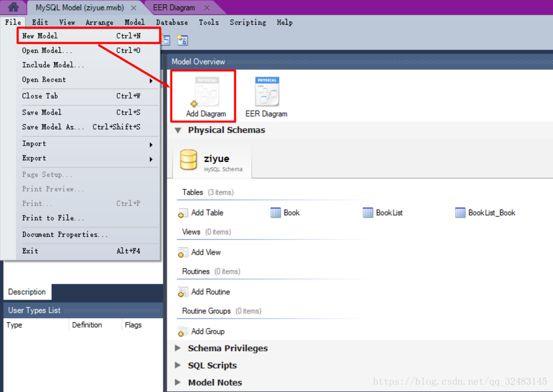
Task: Open the BookList table icon
Action: coord(368,213)
